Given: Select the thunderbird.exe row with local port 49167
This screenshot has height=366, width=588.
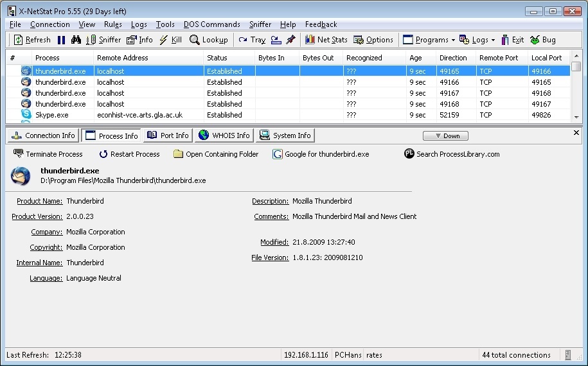Looking at the screenshot, I should [288, 104].
